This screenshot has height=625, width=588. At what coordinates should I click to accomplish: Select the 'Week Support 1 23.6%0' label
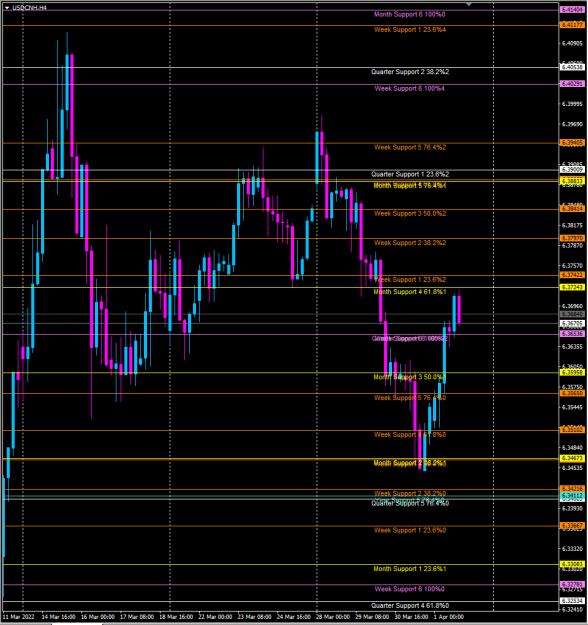pos(410,531)
